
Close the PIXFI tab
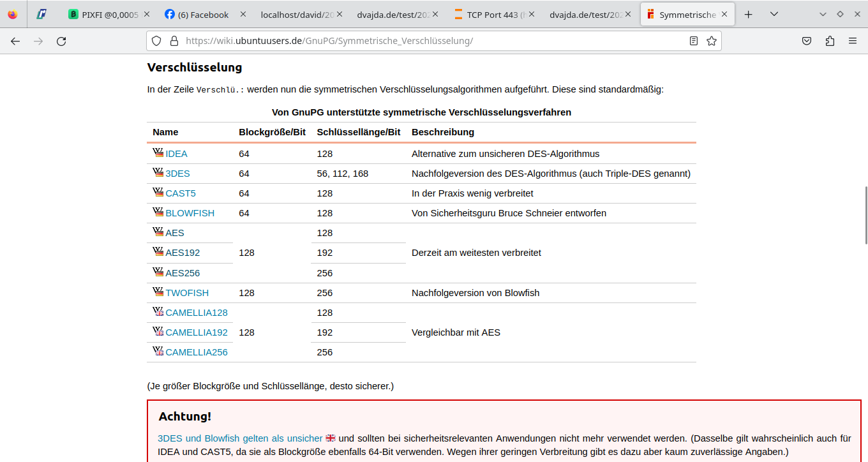[147, 14]
